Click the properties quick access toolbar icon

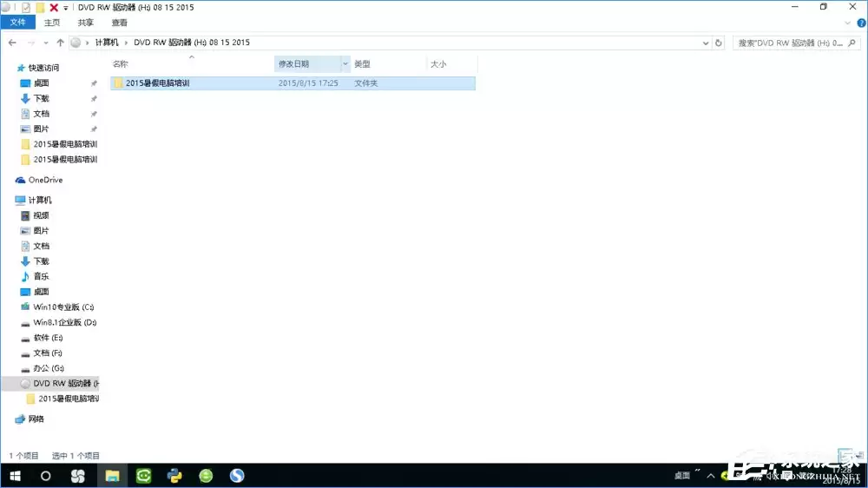pos(26,7)
